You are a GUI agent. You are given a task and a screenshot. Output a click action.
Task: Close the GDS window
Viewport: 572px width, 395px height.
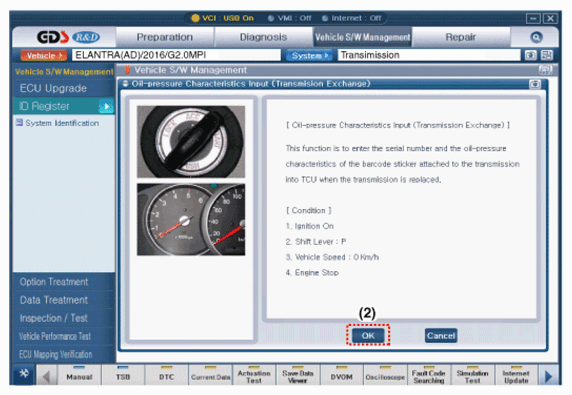click(550, 18)
